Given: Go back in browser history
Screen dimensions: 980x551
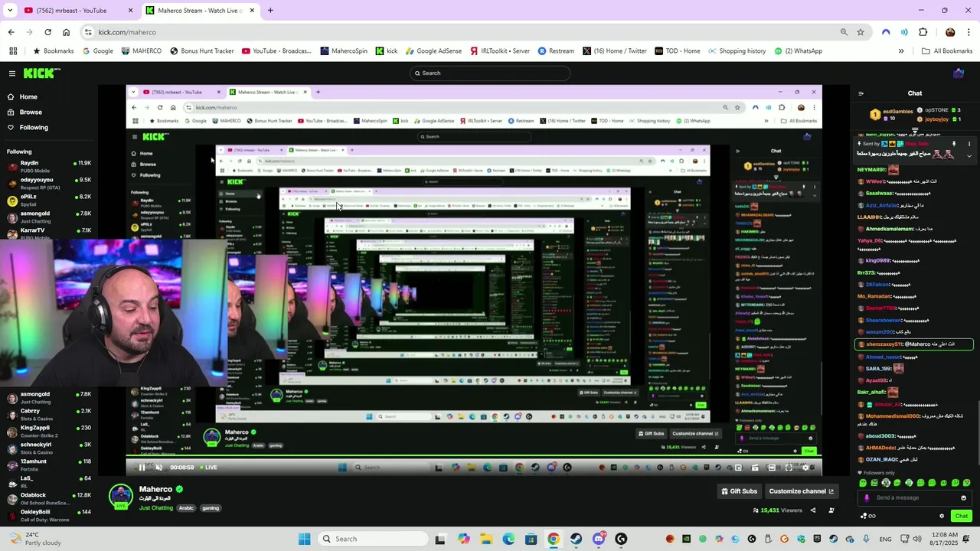Looking at the screenshot, I should tap(11, 32).
